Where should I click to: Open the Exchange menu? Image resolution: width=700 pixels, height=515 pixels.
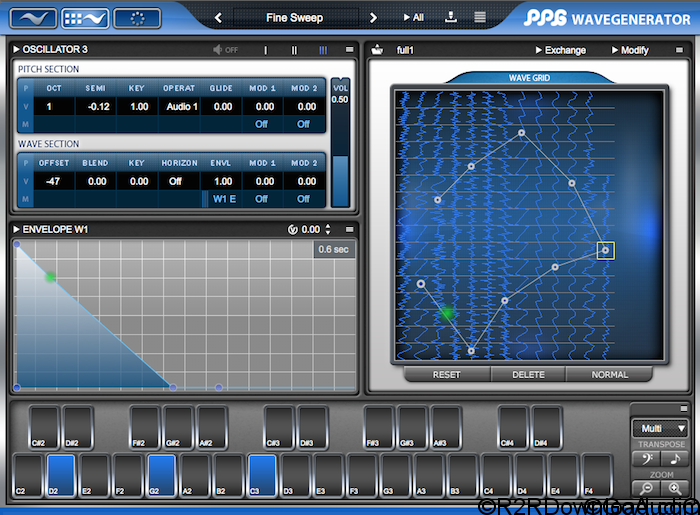click(561, 50)
